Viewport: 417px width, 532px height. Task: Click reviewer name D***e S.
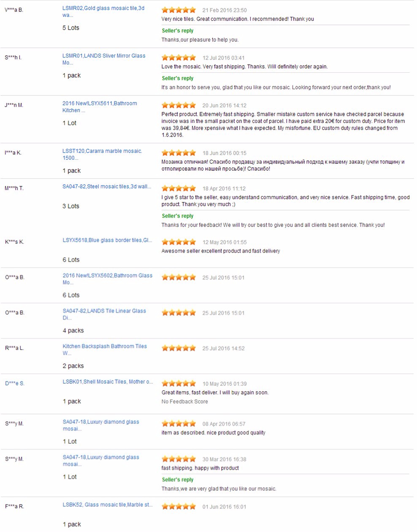[x=15, y=384]
